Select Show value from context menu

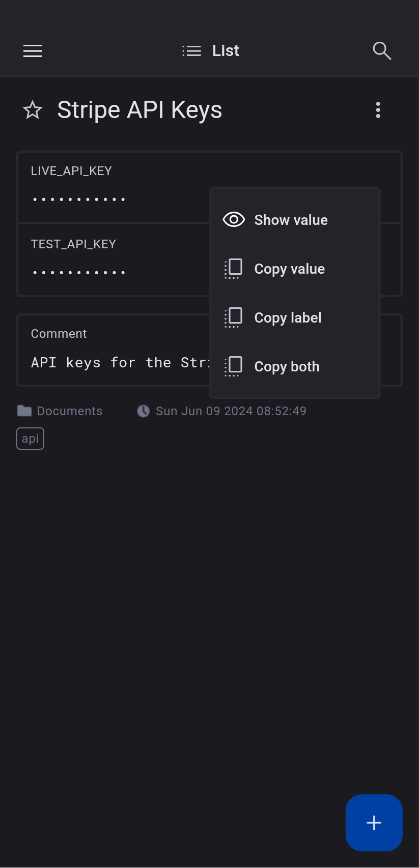[x=291, y=220]
